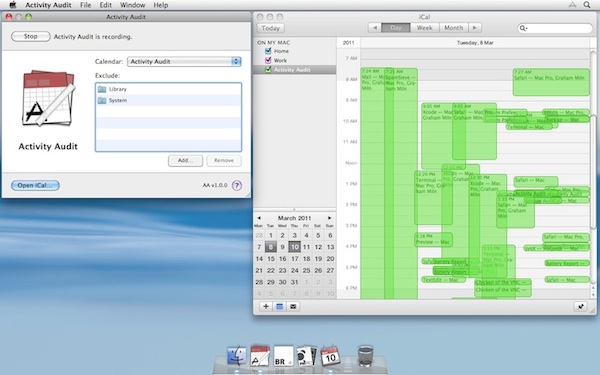Click the Open iCal button
The image size is (600, 375).
point(35,185)
